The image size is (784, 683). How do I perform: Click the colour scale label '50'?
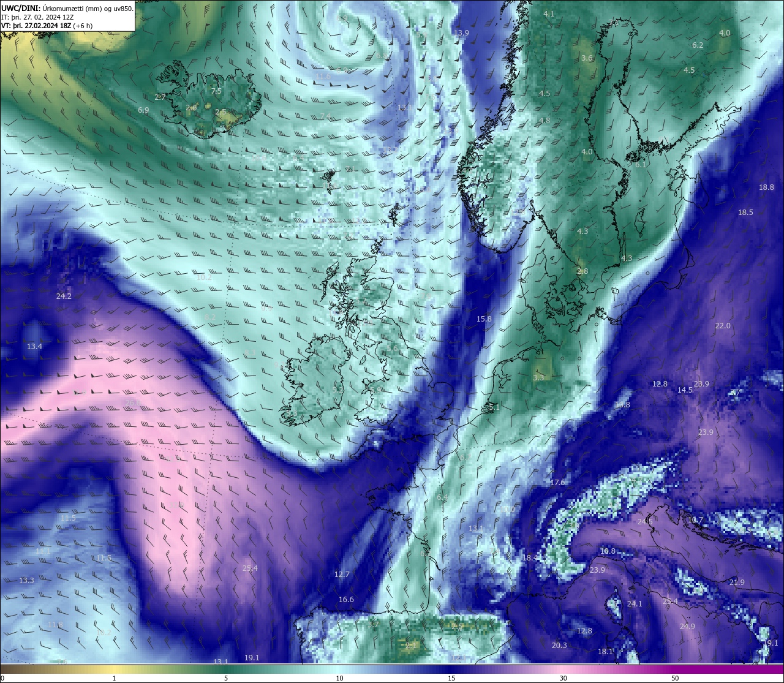point(675,678)
